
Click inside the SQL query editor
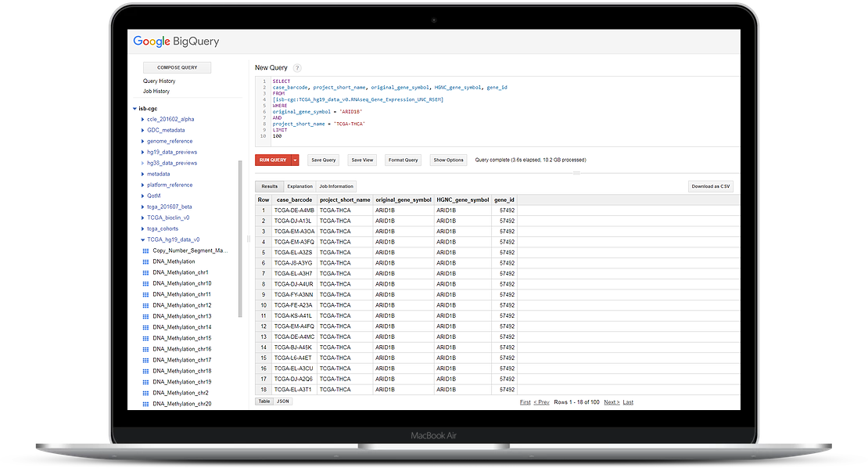497,112
